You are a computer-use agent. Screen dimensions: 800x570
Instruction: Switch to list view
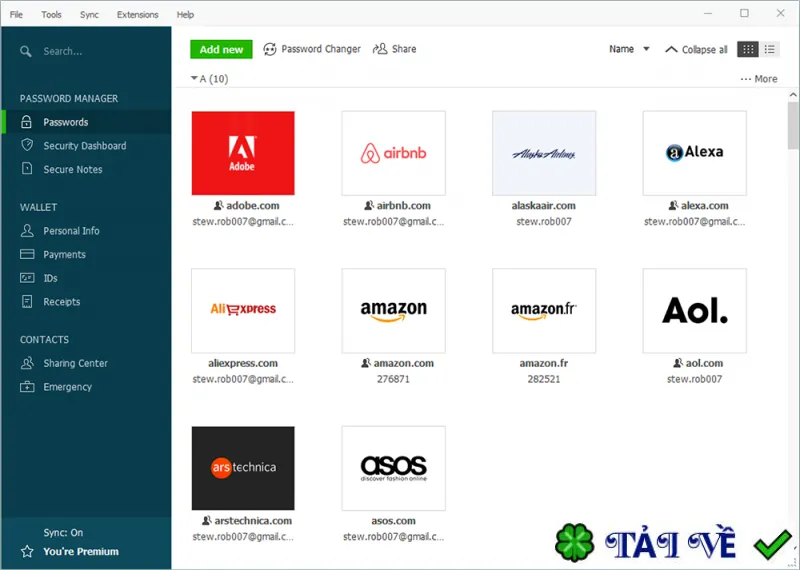pos(769,49)
